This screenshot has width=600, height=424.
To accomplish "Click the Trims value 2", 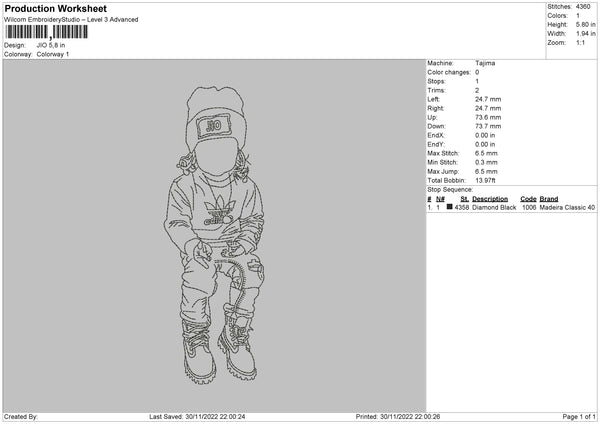I will tap(477, 90).
